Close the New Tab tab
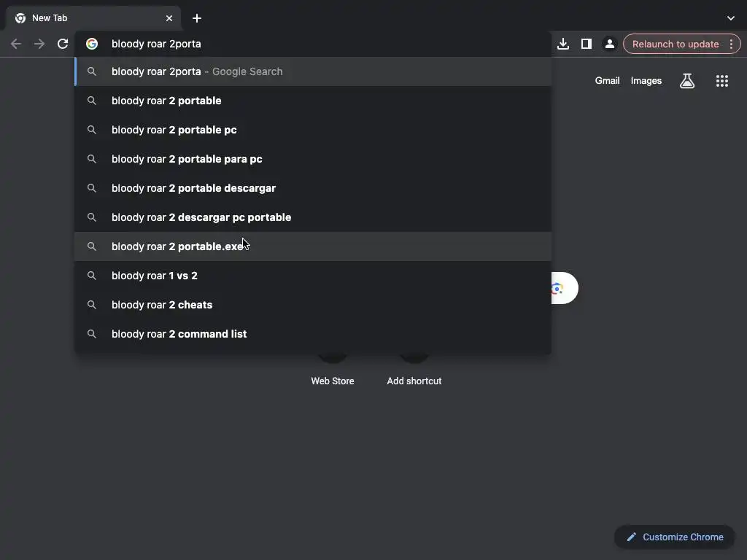Viewport: 747px width, 560px height. pos(169,18)
